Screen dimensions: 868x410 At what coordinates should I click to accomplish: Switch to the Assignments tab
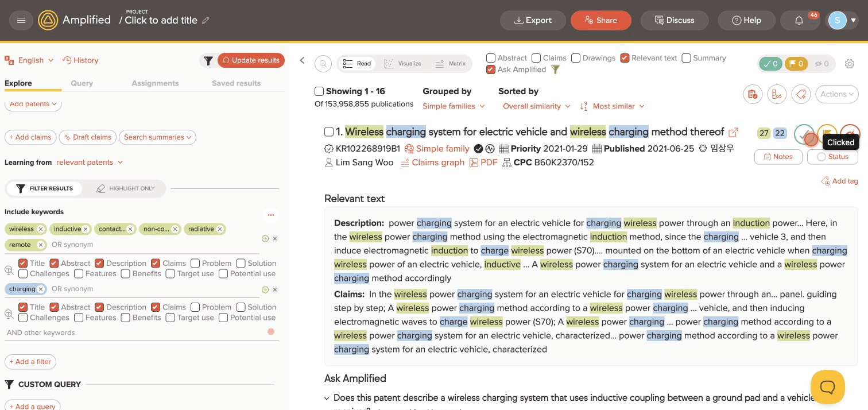tap(155, 83)
